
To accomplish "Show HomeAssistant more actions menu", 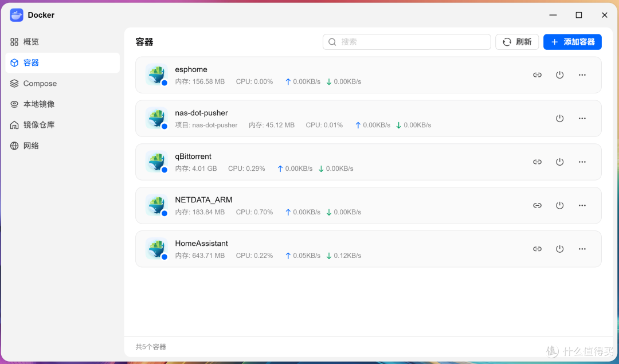I will pyautogui.click(x=582, y=249).
